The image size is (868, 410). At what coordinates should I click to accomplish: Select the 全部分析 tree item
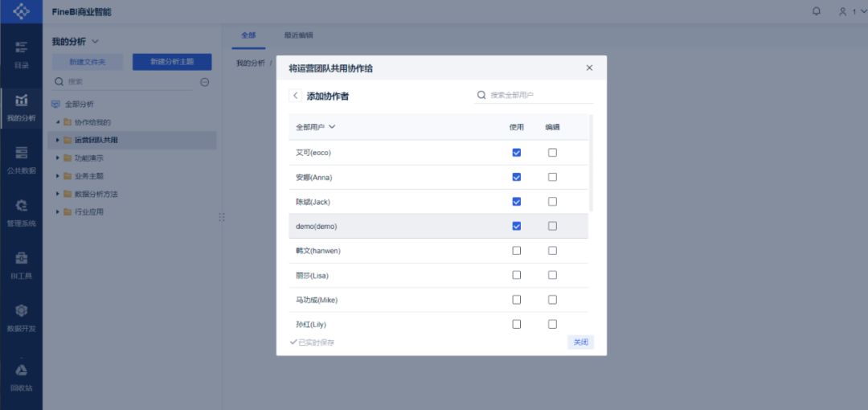(x=80, y=104)
